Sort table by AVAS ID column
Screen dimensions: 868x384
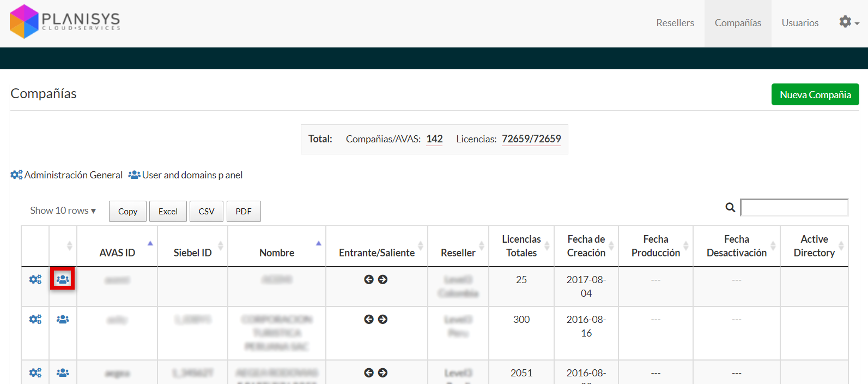[117, 253]
